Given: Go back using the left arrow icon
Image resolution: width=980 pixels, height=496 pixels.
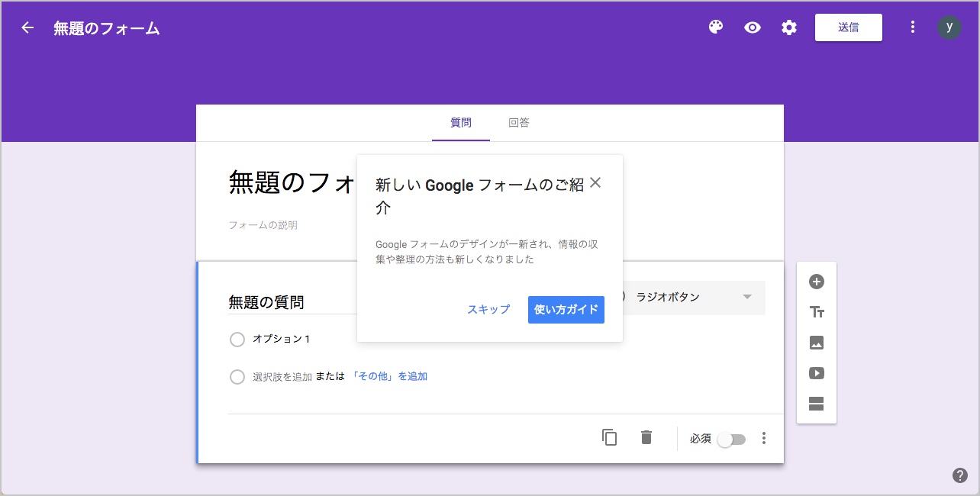Looking at the screenshot, I should tap(27, 28).
